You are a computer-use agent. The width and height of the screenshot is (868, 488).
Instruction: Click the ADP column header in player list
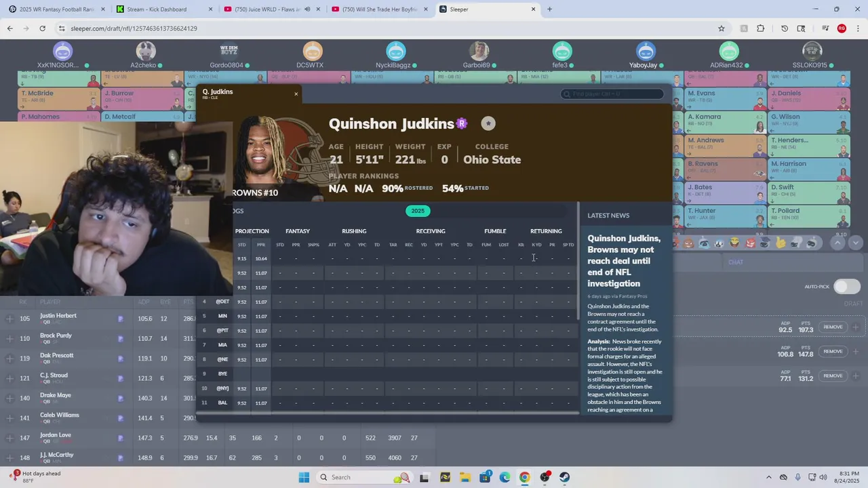pyautogui.click(x=144, y=302)
